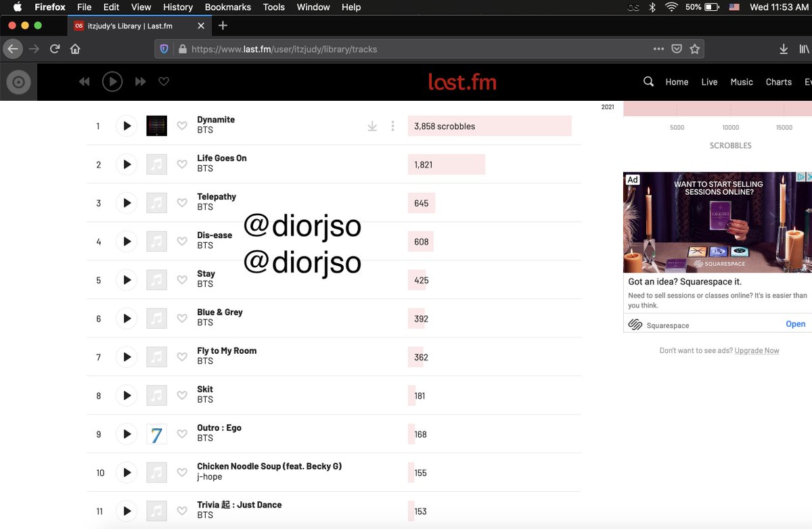Go to Last.fm Home page
Image resolution: width=812 pixels, height=529 pixels.
pos(677,82)
